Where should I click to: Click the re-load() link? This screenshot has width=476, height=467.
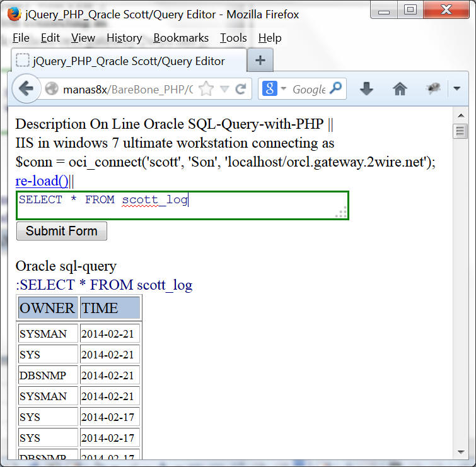[x=42, y=181]
